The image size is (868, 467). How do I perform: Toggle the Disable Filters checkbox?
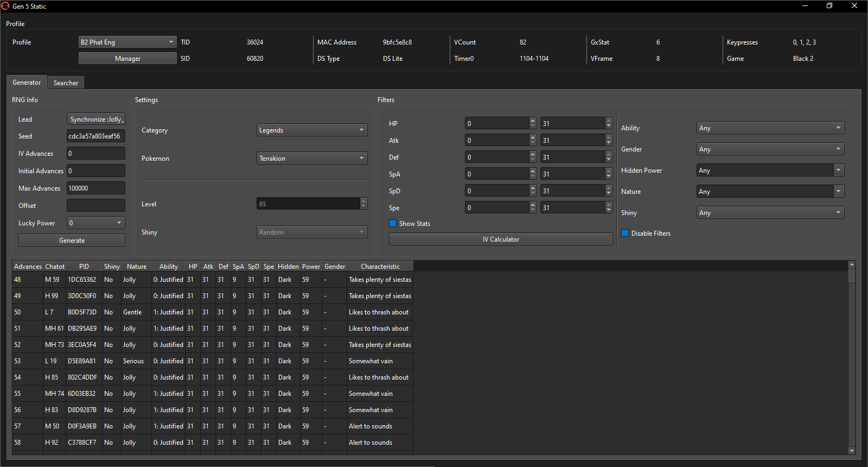point(625,233)
